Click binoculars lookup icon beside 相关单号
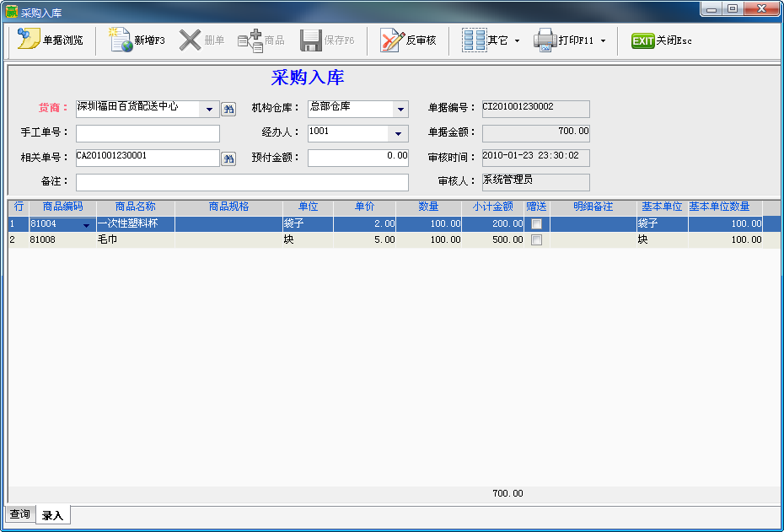The image size is (784, 532). click(228, 159)
